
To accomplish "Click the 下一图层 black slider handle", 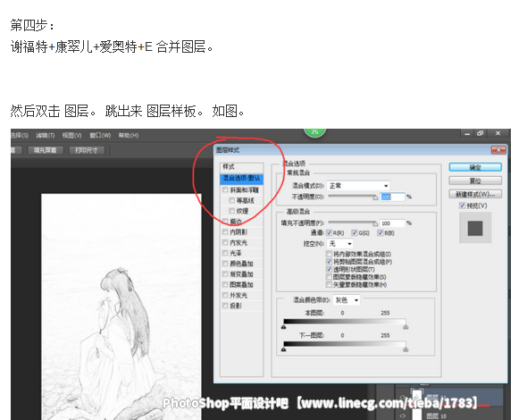I will 284,349.
